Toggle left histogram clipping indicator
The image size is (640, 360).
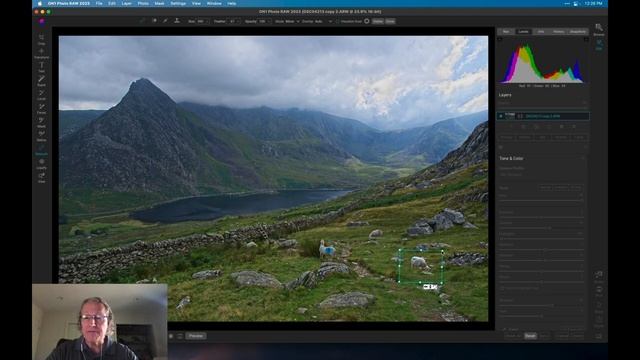coord(500,40)
